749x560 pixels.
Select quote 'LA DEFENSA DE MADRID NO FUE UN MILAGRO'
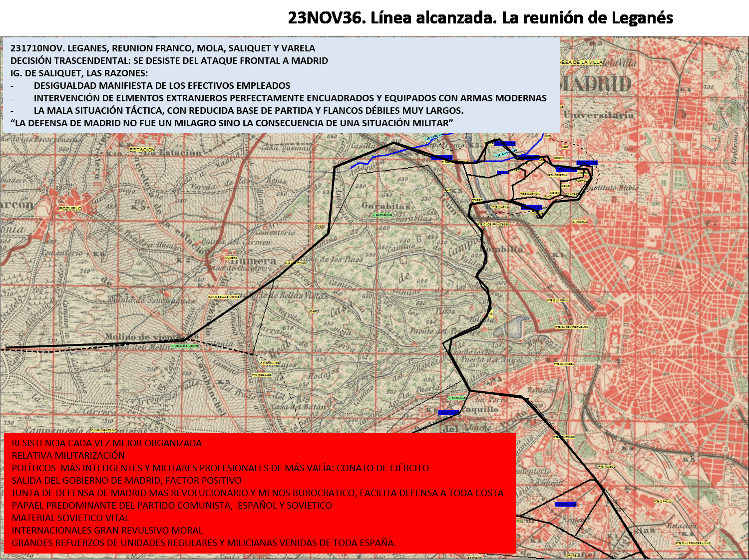232,123
